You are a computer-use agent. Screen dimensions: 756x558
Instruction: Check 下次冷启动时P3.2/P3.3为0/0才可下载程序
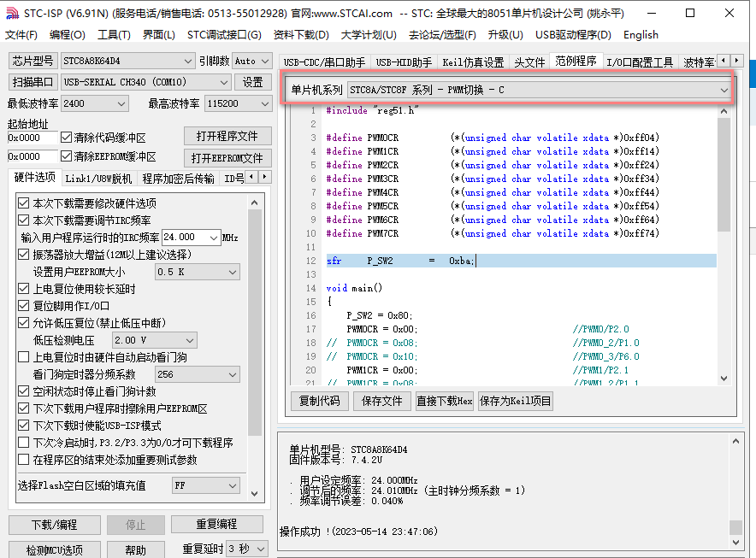23,443
